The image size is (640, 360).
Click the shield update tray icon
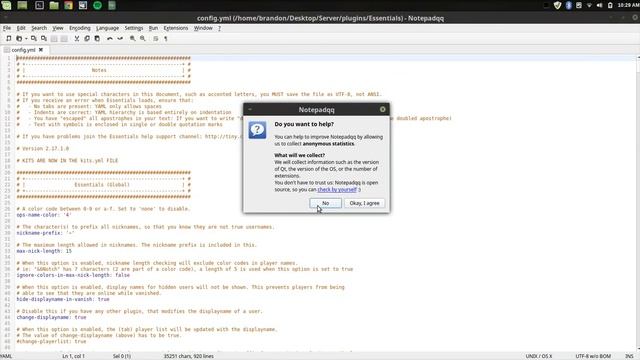point(557,5)
